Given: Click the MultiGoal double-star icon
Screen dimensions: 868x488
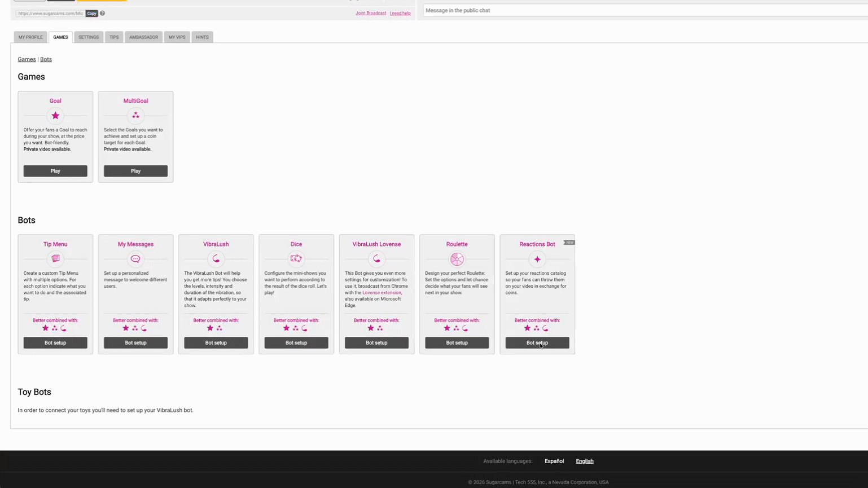Looking at the screenshot, I should [135, 116].
